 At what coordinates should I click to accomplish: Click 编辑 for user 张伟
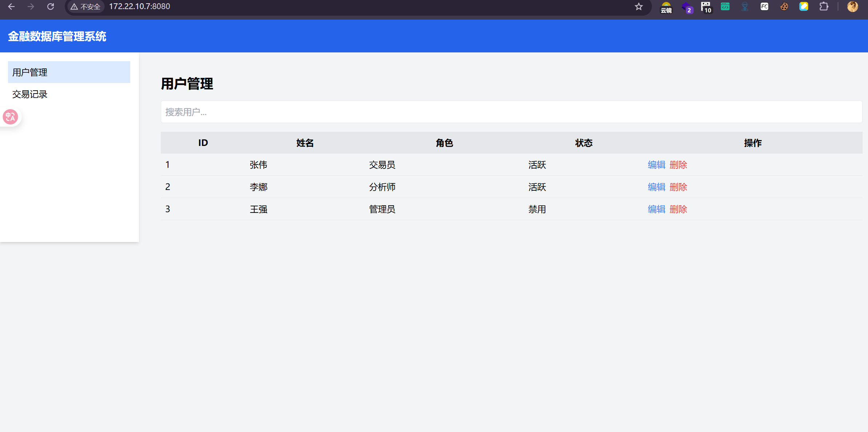tap(656, 165)
